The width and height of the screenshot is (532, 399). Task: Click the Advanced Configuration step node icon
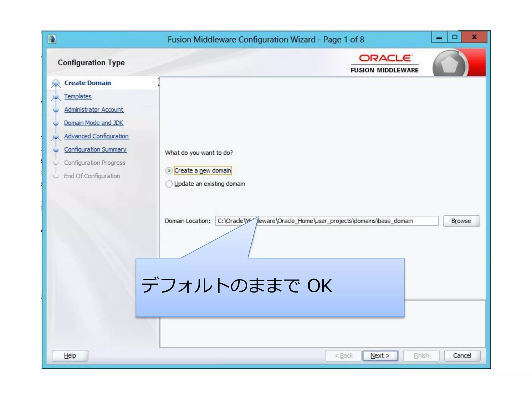pos(56,137)
